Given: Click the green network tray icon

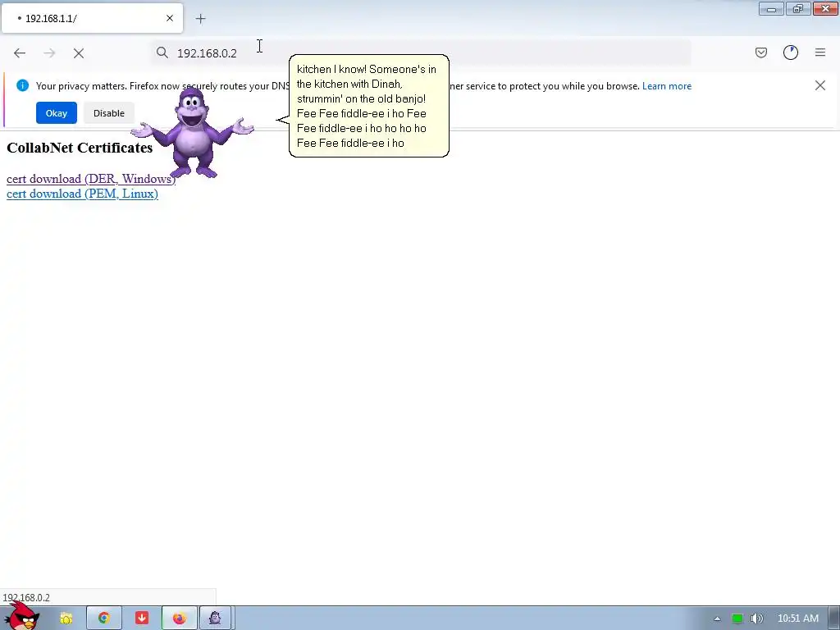Looking at the screenshot, I should (737, 619).
